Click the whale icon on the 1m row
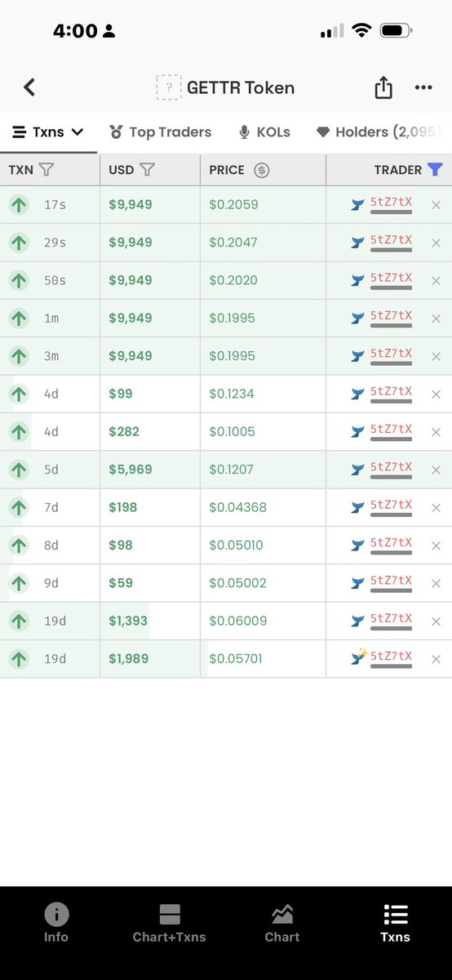Image resolution: width=452 pixels, height=980 pixels. point(357,318)
